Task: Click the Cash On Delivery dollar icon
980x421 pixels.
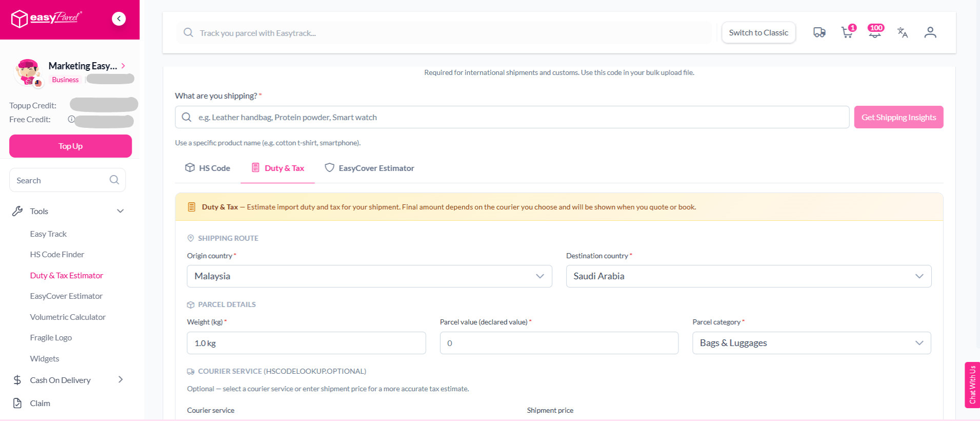Action: coord(17,380)
